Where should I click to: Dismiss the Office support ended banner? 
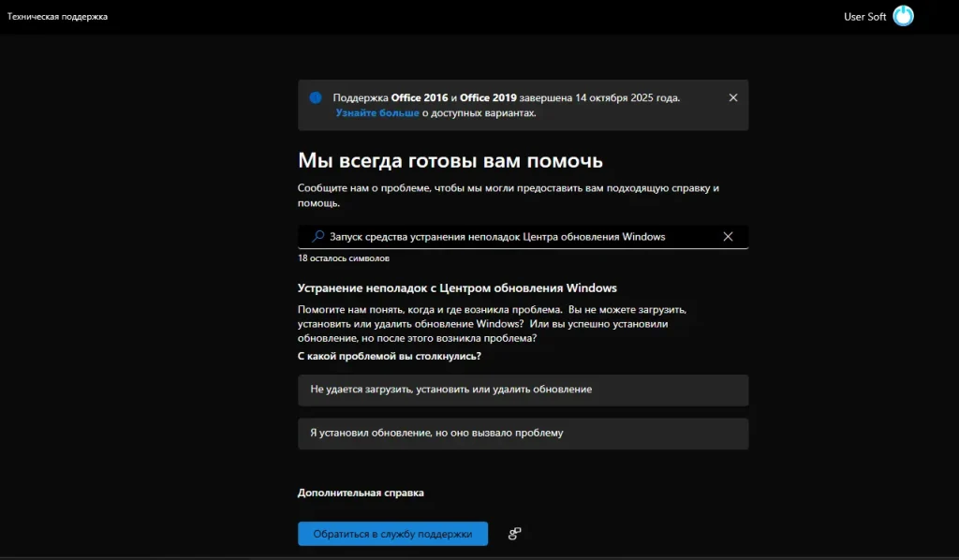pos(733,97)
